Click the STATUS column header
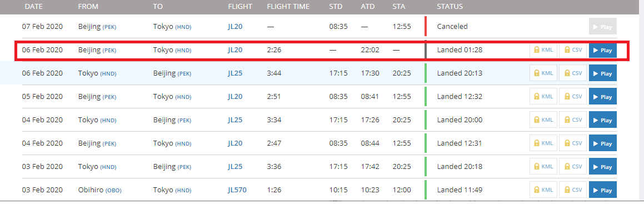 [450, 7]
